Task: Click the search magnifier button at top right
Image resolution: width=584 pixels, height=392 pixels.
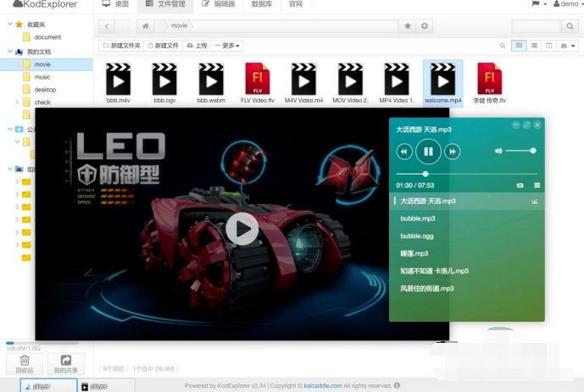Action: [x=570, y=26]
